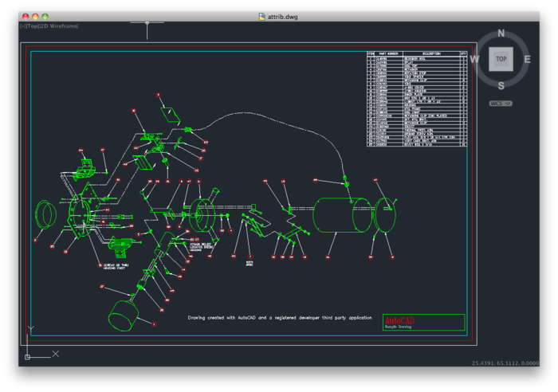Select the red AutoCAD title block text
This screenshot has height=392, width=558.
point(399,320)
